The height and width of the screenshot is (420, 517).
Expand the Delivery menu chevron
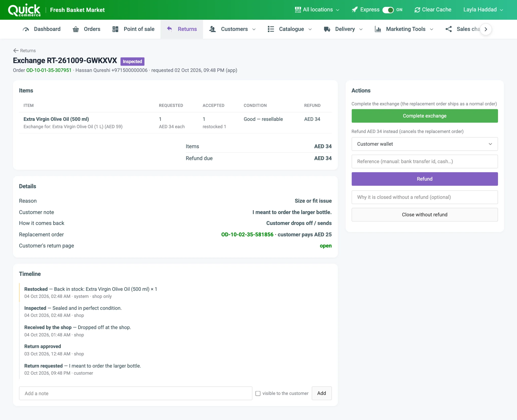(361, 29)
